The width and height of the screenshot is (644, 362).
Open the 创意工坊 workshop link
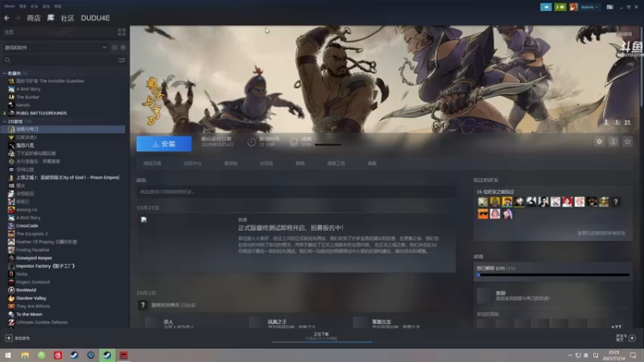tap(336, 163)
